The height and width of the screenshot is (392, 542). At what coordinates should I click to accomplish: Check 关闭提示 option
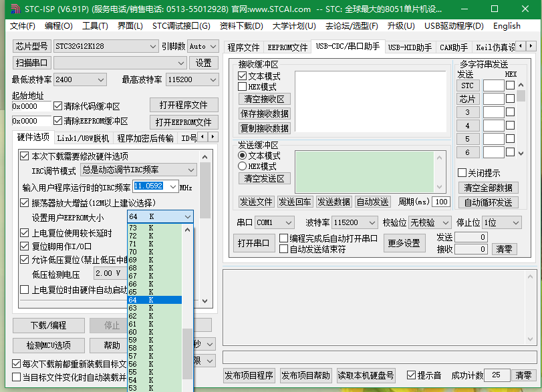(x=462, y=172)
